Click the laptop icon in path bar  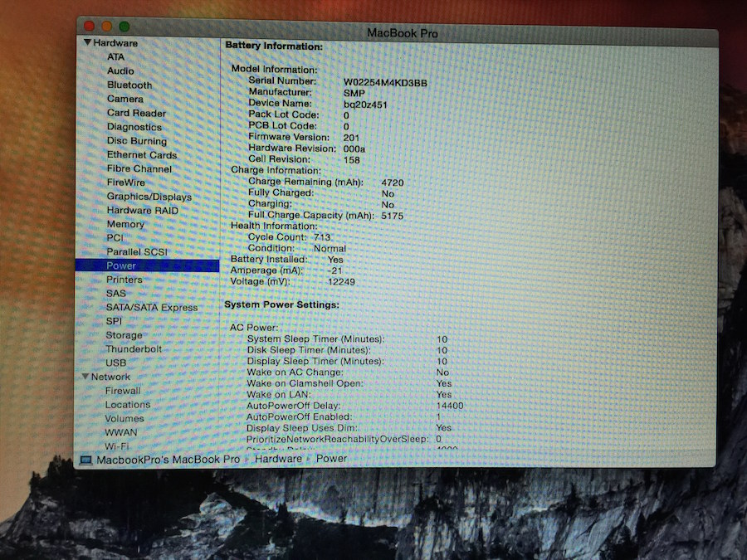coord(85,460)
